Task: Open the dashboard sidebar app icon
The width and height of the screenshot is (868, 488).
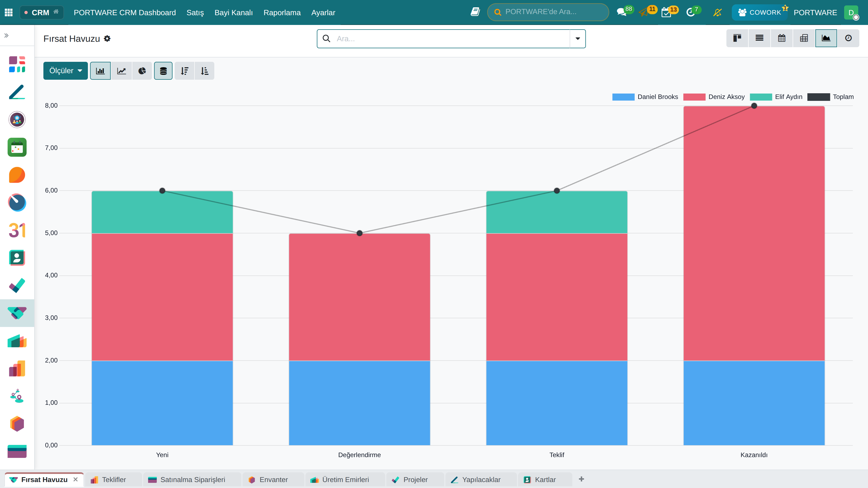Action: pyautogui.click(x=17, y=64)
